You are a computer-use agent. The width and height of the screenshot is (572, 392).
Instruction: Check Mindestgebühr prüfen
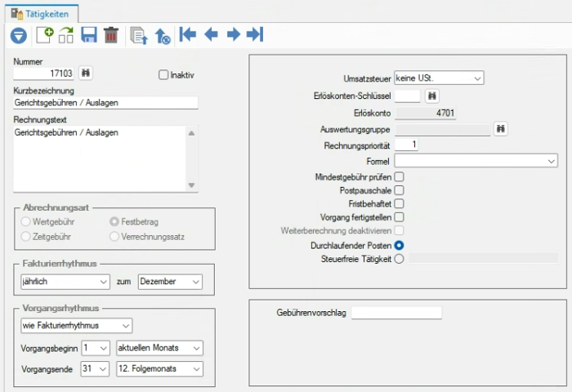[x=399, y=177]
